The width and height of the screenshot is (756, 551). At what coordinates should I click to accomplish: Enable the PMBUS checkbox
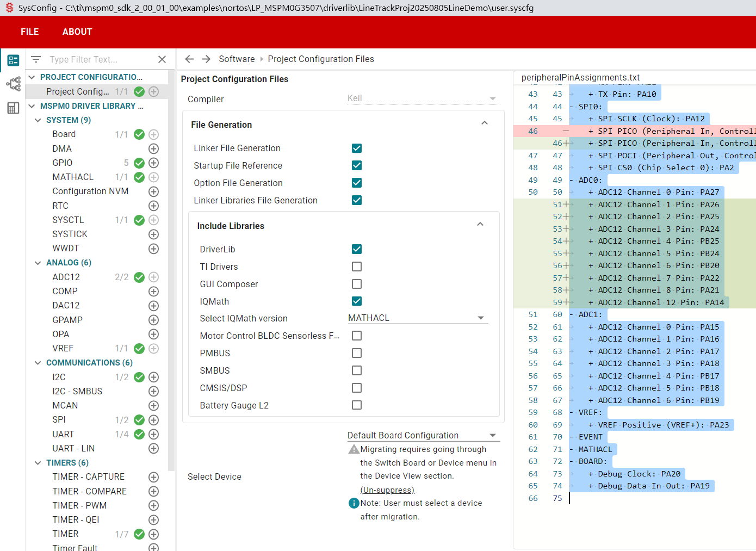click(x=357, y=353)
